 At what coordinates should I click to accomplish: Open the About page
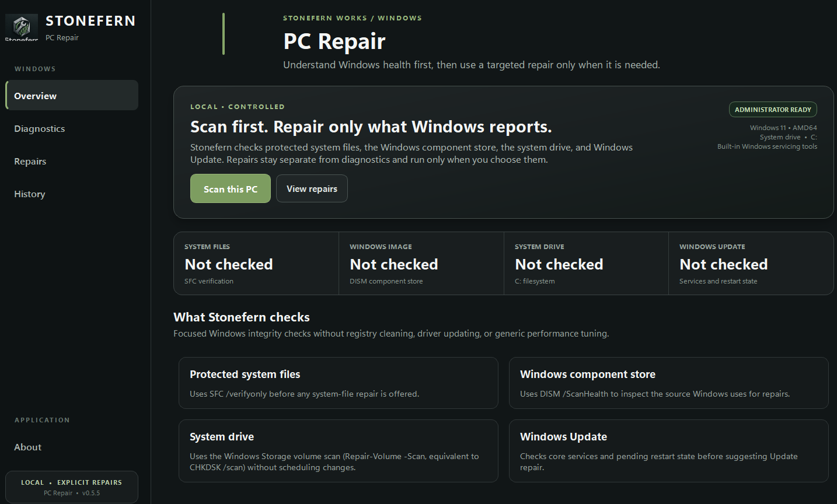[72, 447]
